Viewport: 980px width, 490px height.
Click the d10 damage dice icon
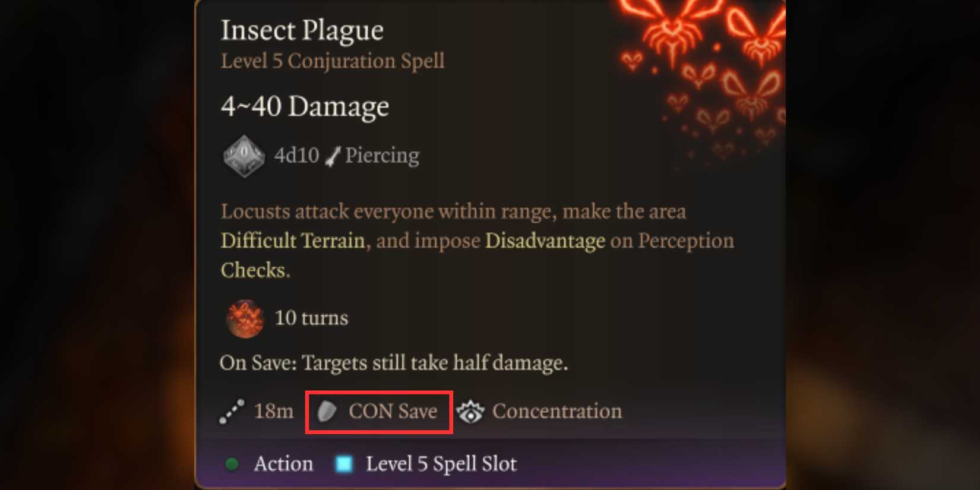pos(244,156)
